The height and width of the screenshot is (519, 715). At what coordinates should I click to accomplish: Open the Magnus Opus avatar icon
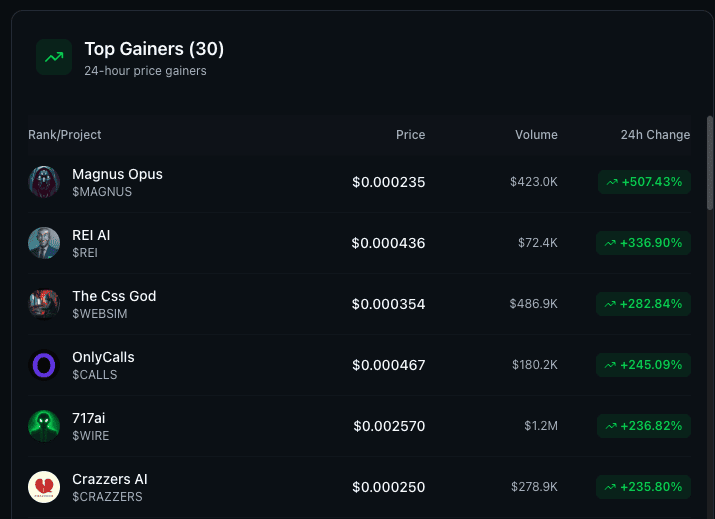pyautogui.click(x=44, y=182)
